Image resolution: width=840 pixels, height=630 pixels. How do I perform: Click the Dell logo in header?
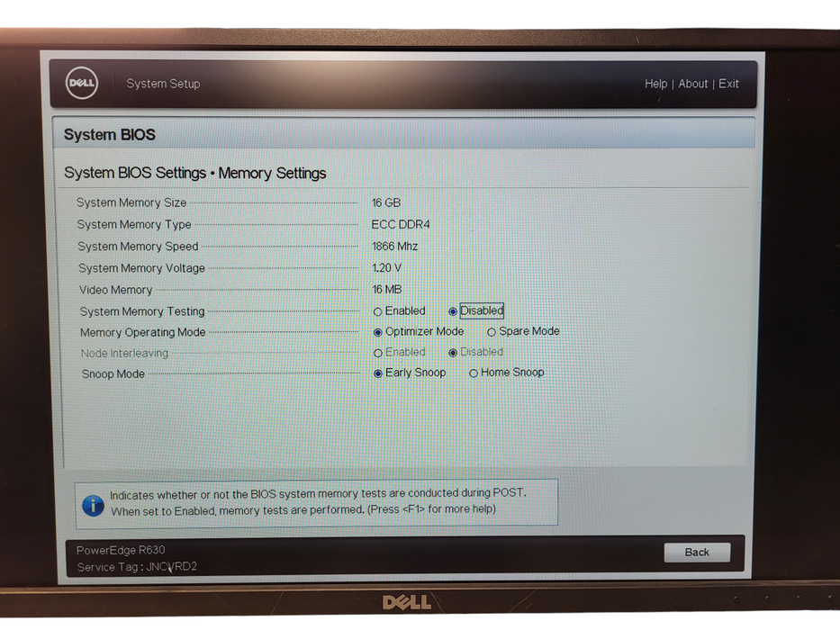[81, 83]
